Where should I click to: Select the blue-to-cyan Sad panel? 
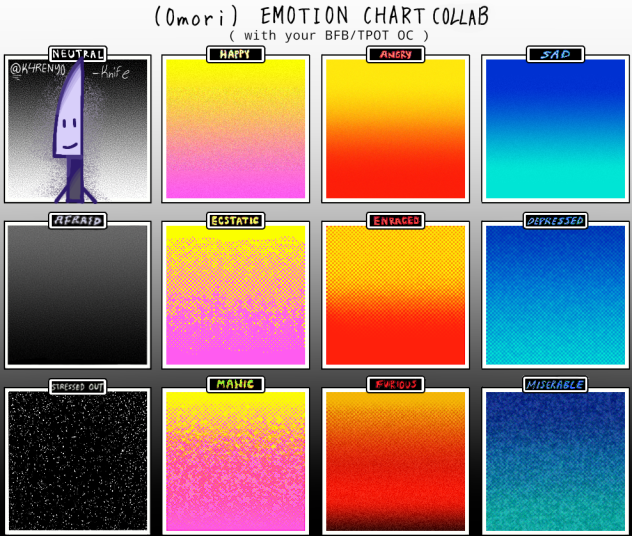click(555, 128)
